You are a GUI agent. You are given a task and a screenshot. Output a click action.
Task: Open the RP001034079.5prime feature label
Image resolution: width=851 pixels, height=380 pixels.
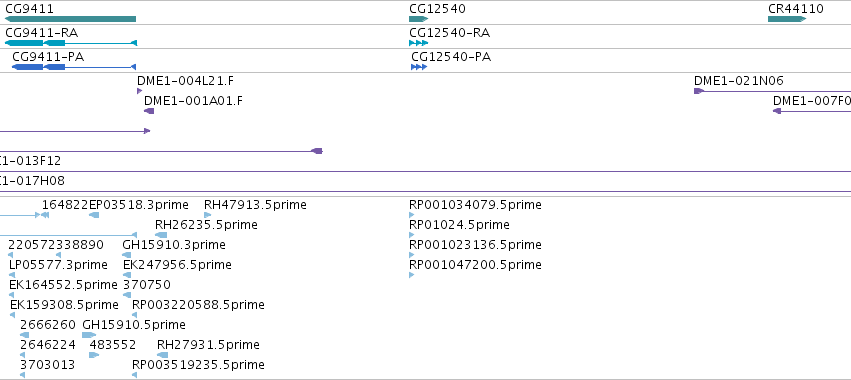pos(475,205)
